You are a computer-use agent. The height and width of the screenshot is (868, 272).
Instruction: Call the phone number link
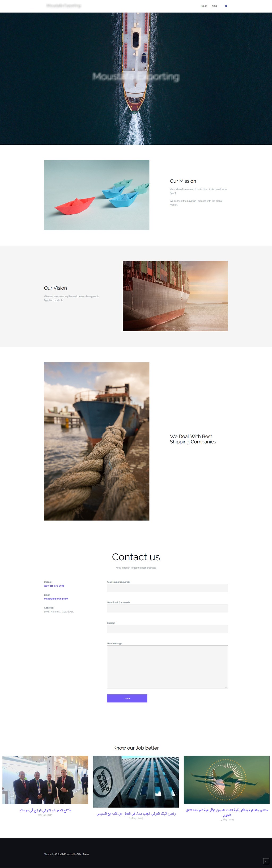click(x=54, y=586)
